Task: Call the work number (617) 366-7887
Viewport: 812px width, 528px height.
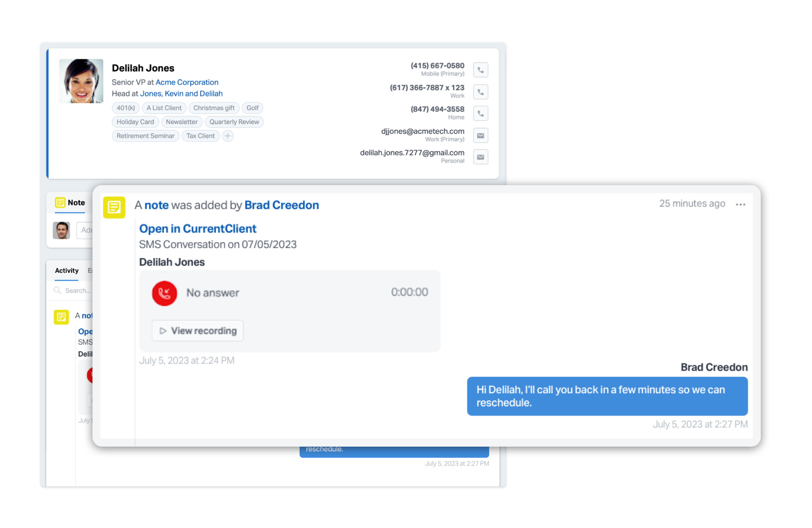Action: (480, 92)
